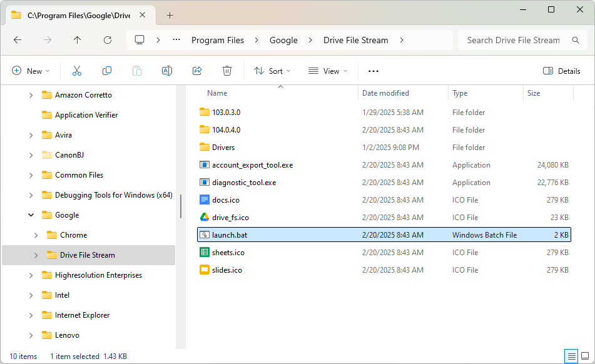595x364 pixels.
Task: Click the Windows Batch File type cell
Action: [484, 235]
